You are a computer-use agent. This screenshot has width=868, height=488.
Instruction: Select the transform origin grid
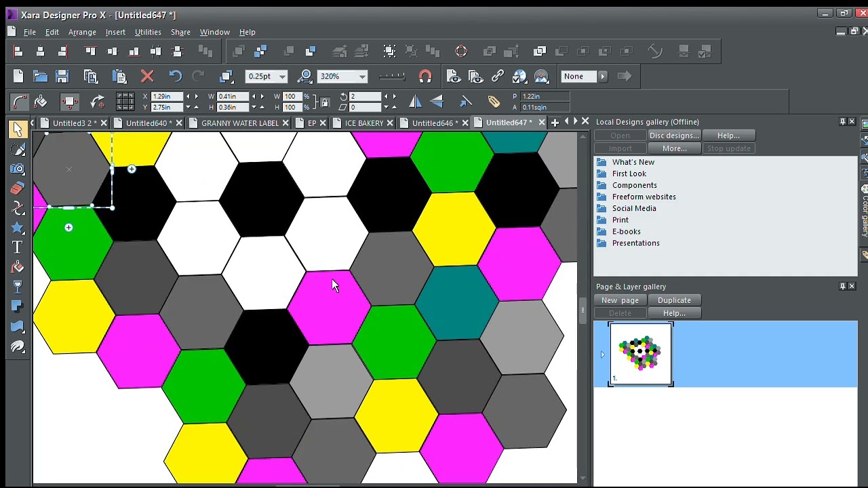[125, 102]
